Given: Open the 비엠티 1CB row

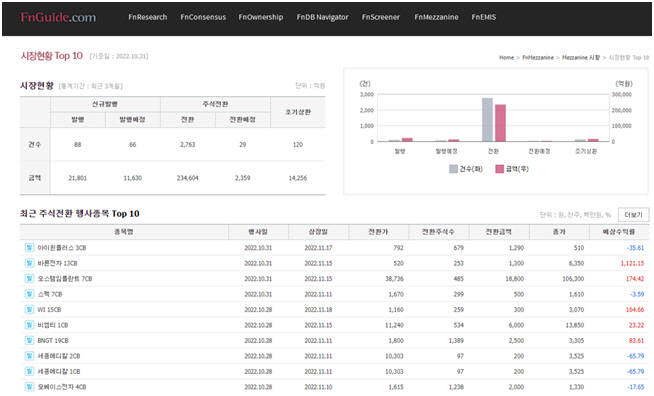Looking at the screenshot, I should [334, 325].
